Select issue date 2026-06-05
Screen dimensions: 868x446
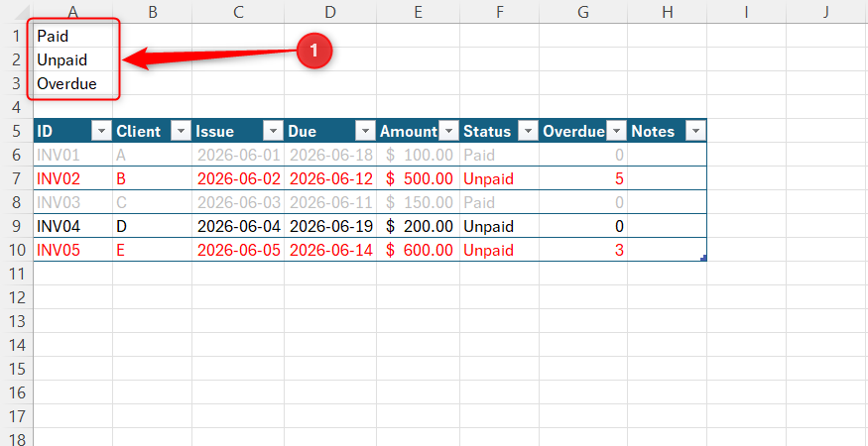[238, 250]
